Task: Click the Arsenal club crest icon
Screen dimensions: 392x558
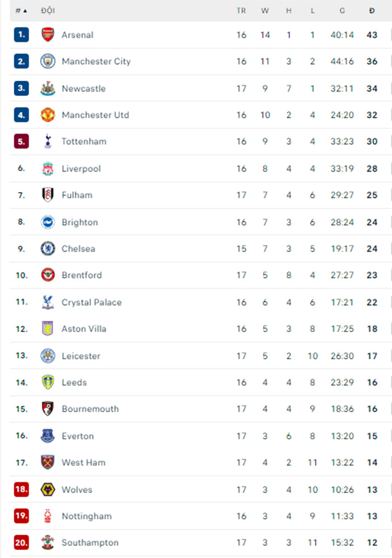Action: [48, 35]
